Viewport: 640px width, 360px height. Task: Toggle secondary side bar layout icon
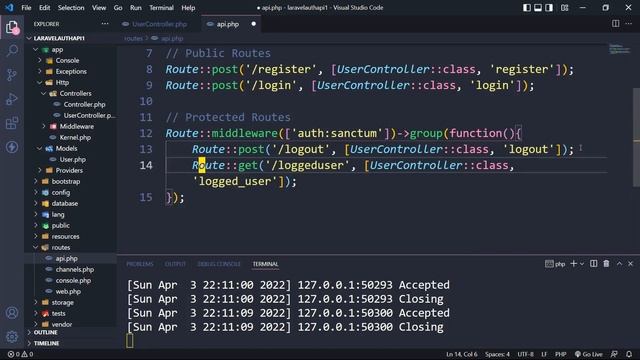click(x=549, y=8)
